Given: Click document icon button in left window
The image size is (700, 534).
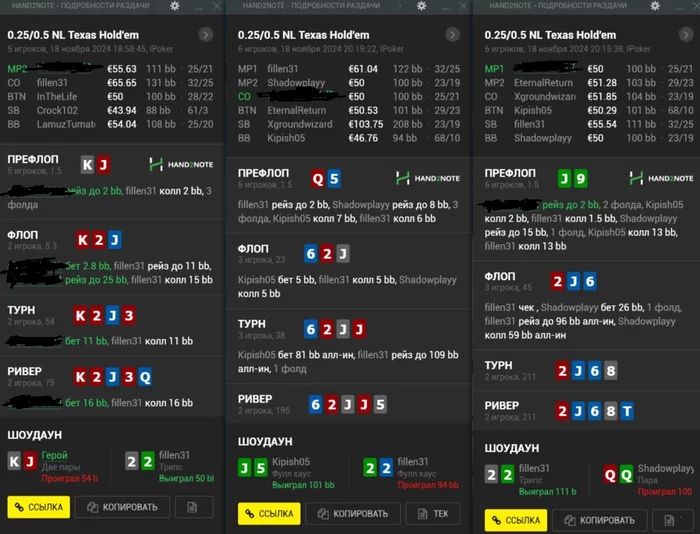Looking at the screenshot, I should point(194,507).
